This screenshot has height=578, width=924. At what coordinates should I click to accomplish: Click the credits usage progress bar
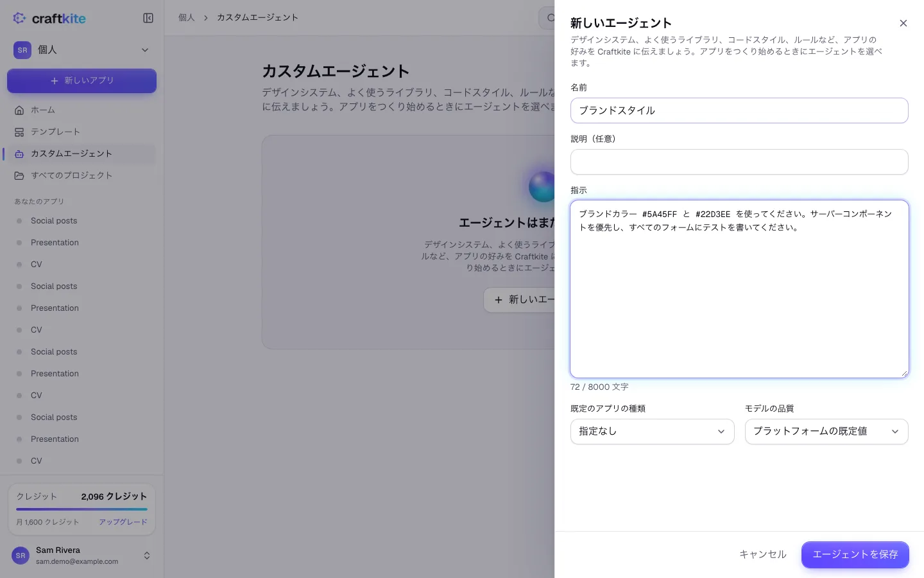pyautogui.click(x=81, y=509)
